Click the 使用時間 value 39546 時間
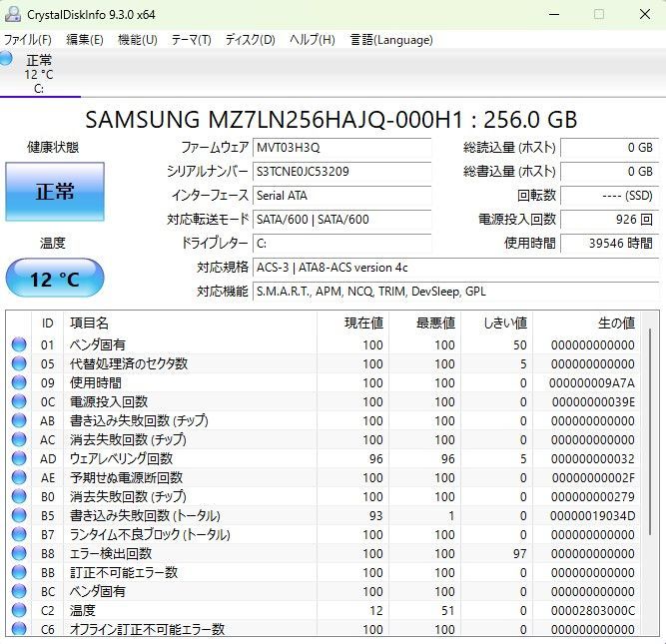 pyautogui.click(x=609, y=244)
